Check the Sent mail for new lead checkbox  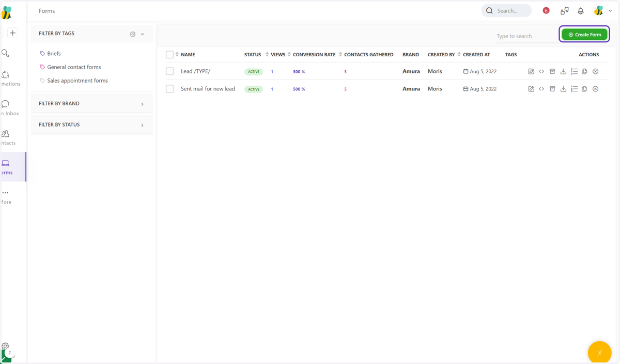click(169, 89)
